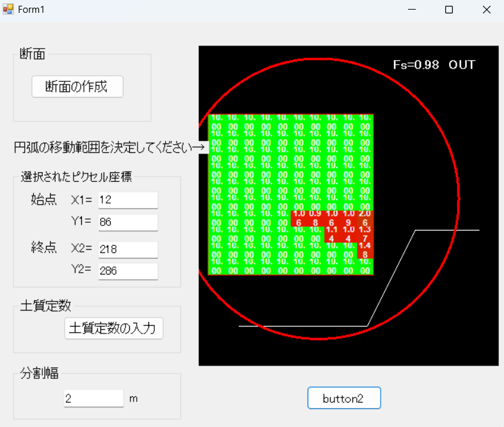Click the Fs=0.98 OUT result text
The width and height of the screenshot is (504, 427).
pos(434,65)
